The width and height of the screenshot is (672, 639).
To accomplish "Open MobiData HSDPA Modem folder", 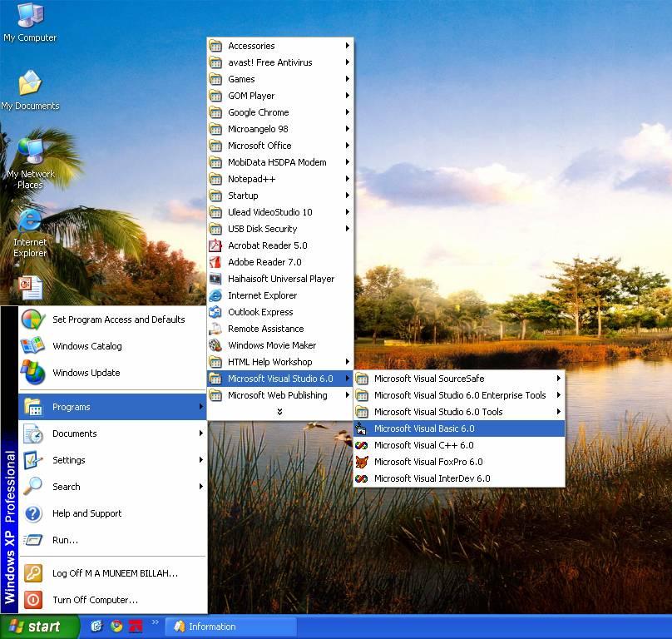I will (x=280, y=162).
